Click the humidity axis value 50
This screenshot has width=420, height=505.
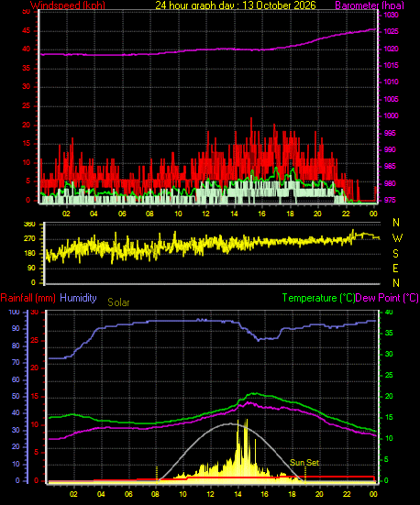[x=16, y=397]
